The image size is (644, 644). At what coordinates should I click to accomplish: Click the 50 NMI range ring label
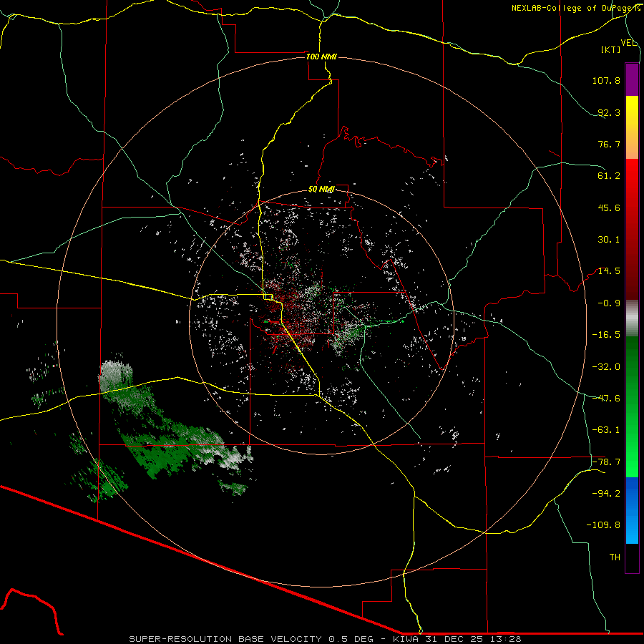321,189
